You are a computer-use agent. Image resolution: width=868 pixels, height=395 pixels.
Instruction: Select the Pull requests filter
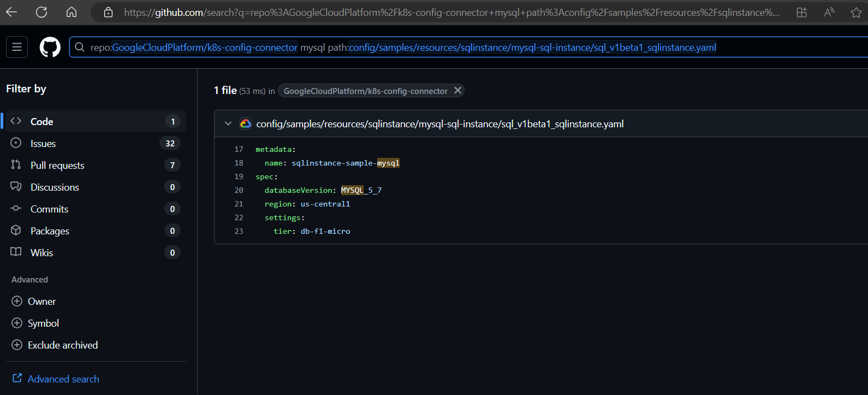(x=96, y=165)
